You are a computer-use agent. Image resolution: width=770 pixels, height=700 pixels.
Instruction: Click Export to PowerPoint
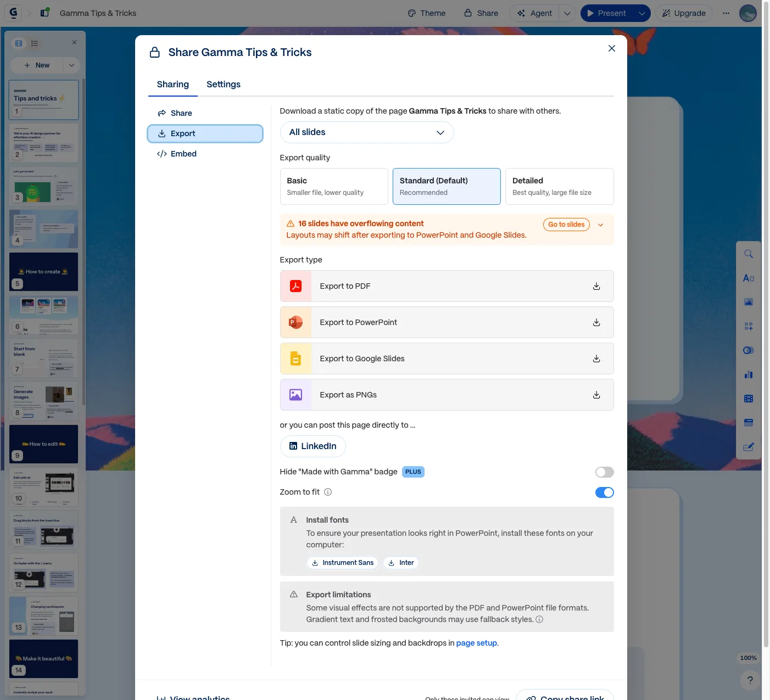pos(447,322)
